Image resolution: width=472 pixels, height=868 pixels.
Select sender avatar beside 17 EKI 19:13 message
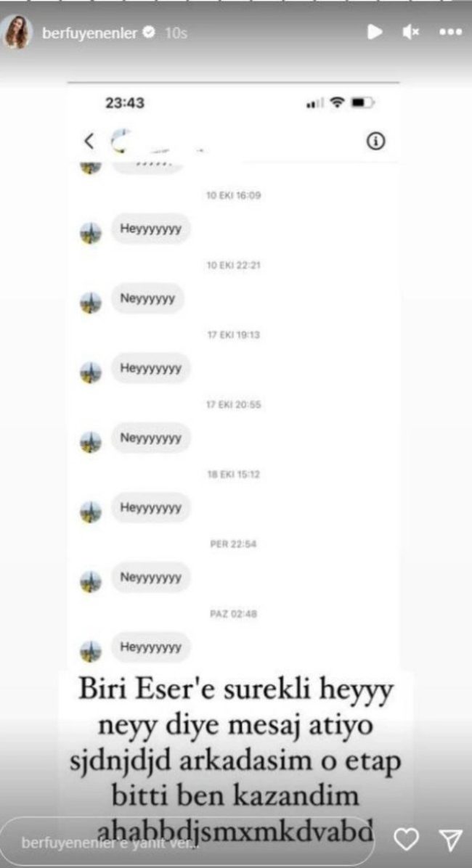(x=90, y=372)
